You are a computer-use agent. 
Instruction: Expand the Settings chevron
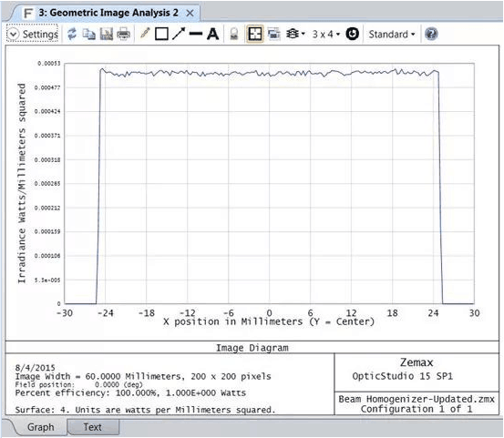pos(13,34)
